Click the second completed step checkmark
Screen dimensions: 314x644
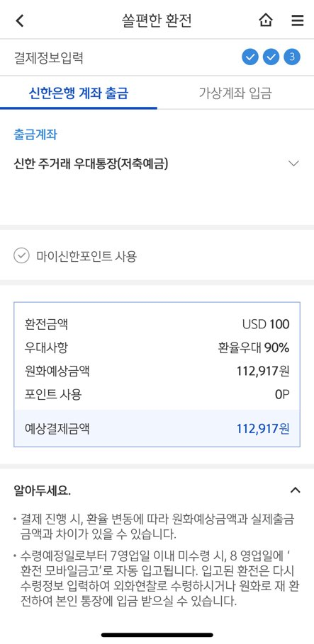271,57
